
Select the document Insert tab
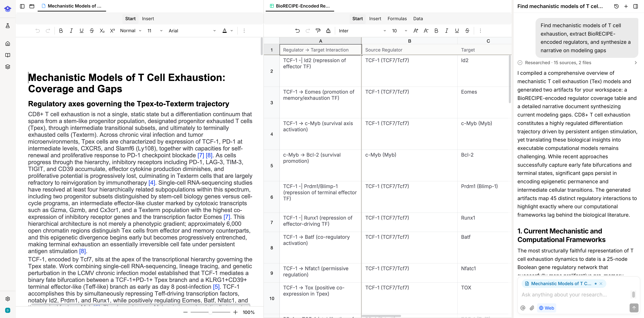pyautogui.click(x=148, y=19)
